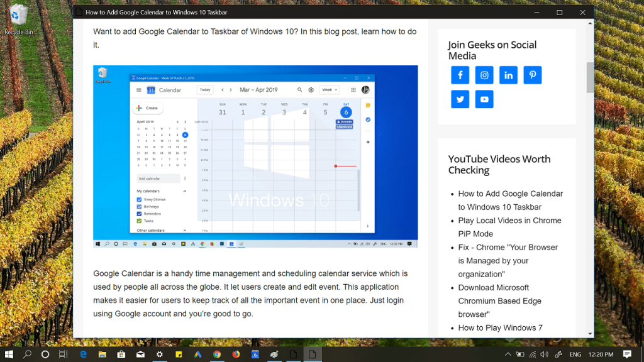Open the YouTube social media button
644x362 pixels.
pos(484,99)
